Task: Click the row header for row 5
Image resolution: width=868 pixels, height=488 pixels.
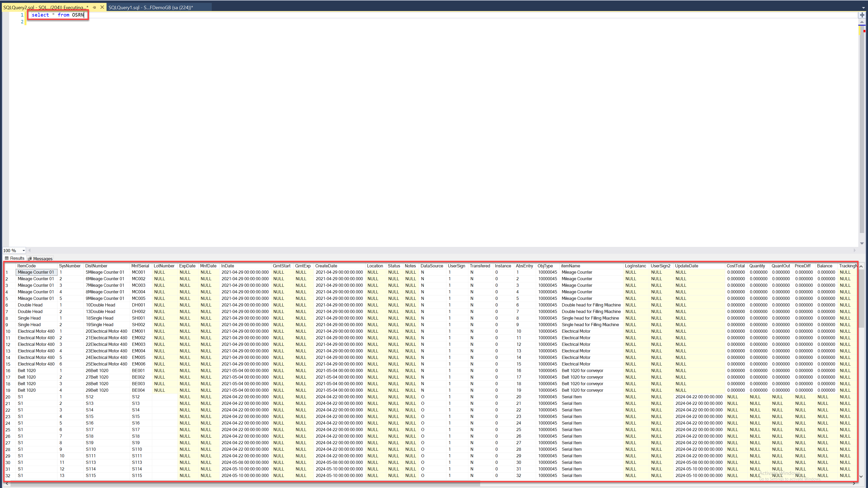Action: [8, 298]
